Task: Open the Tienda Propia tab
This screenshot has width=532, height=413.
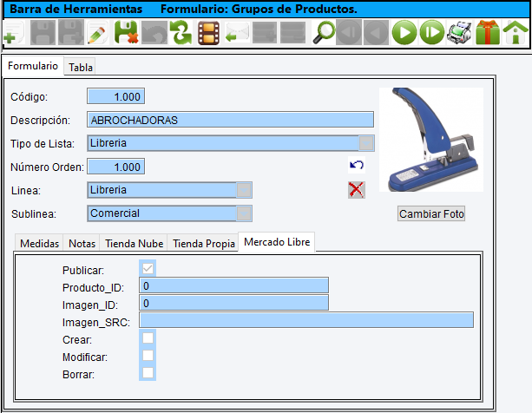Action: (204, 244)
